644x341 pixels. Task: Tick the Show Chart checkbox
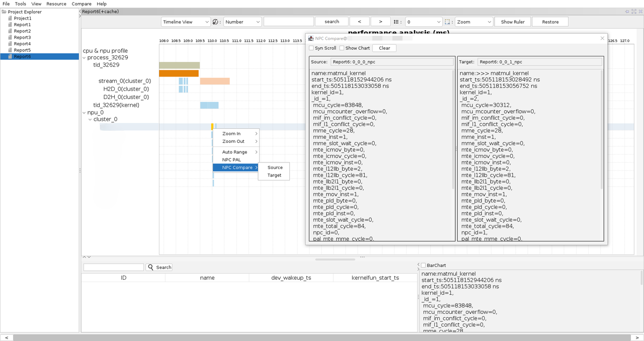(342, 48)
